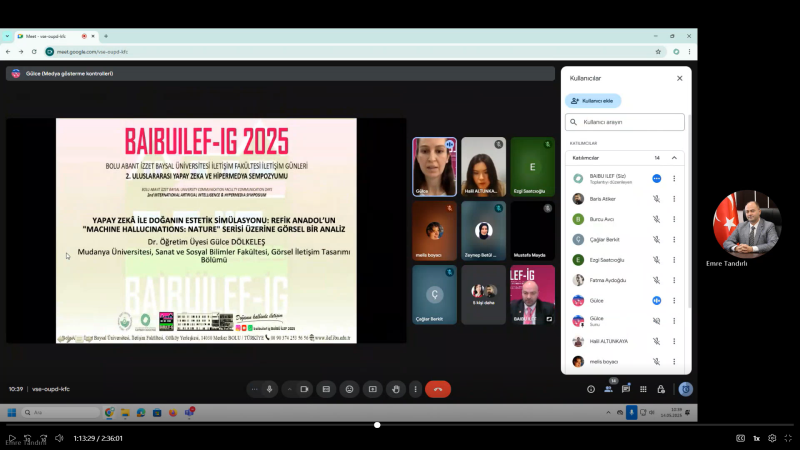800x450 pixels.
Task: Open meeting details info icon
Action: [x=591, y=389]
